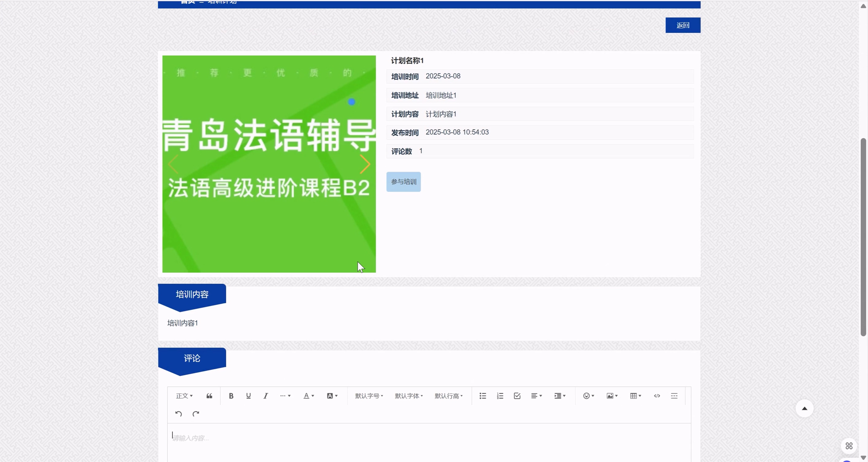Open the 正文 heading style dropdown
This screenshot has width=868, height=462.
pos(184,396)
